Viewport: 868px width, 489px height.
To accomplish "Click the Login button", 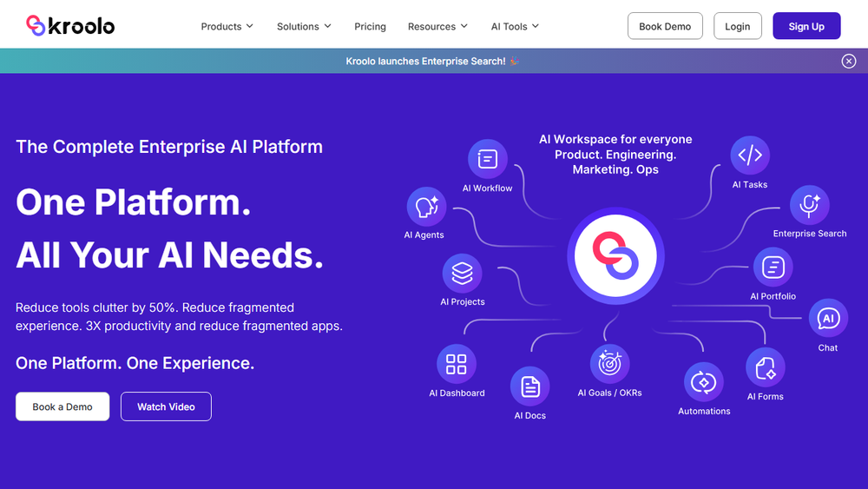I will click(x=737, y=26).
